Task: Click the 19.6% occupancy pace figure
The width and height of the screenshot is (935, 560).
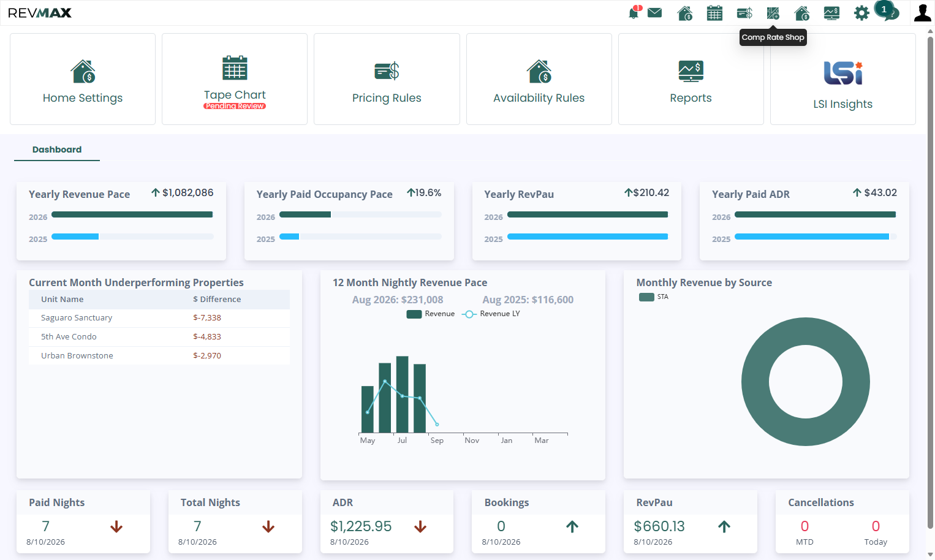Action: (x=428, y=193)
